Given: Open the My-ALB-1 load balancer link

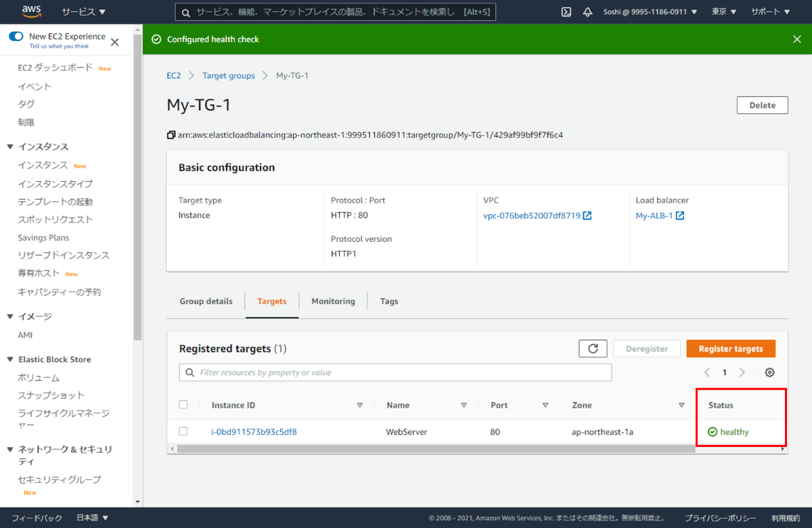Looking at the screenshot, I should click(x=654, y=216).
